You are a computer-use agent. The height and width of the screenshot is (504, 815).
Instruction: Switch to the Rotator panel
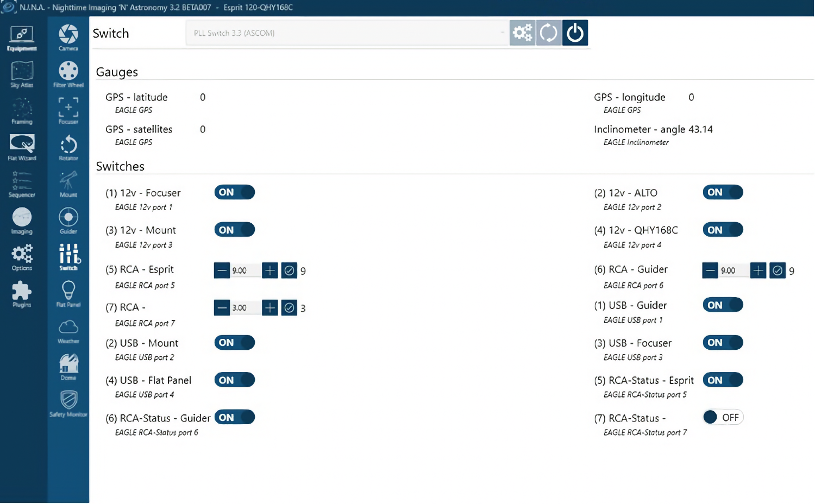68,147
